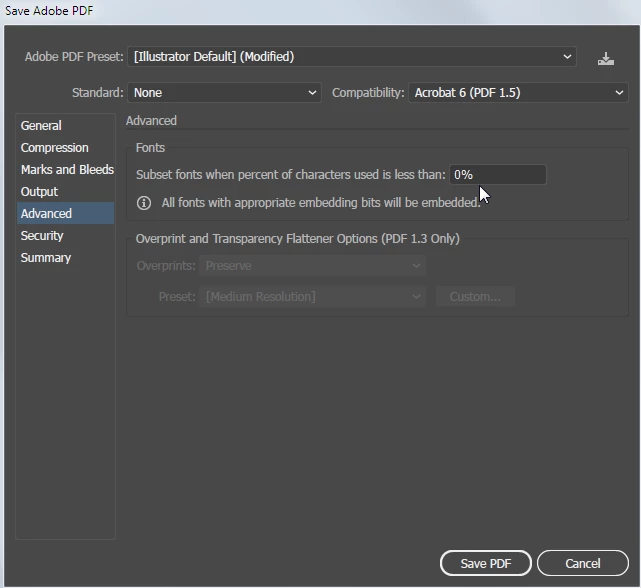Screen dimensions: 641x588
Task: Switch to the Compression section
Action: point(65,148)
